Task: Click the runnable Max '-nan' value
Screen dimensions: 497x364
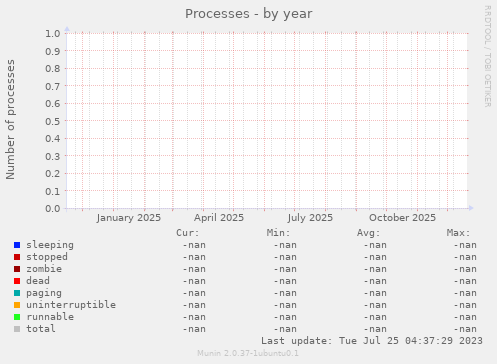Action: tap(465, 317)
